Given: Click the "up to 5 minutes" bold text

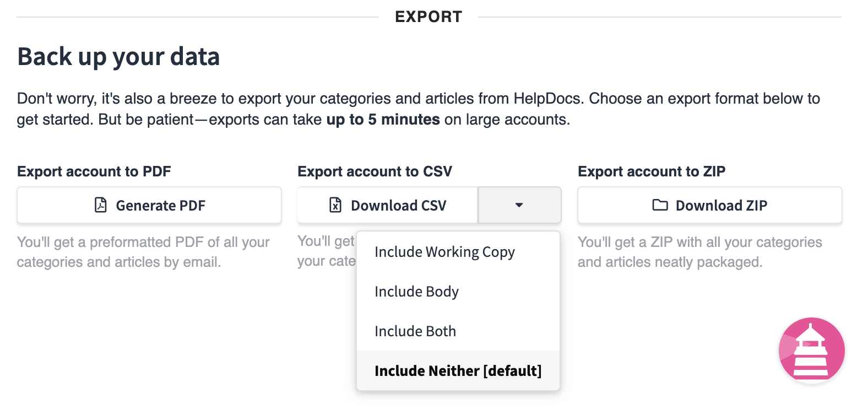Looking at the screenshot, I should click(x=383, y=120).
